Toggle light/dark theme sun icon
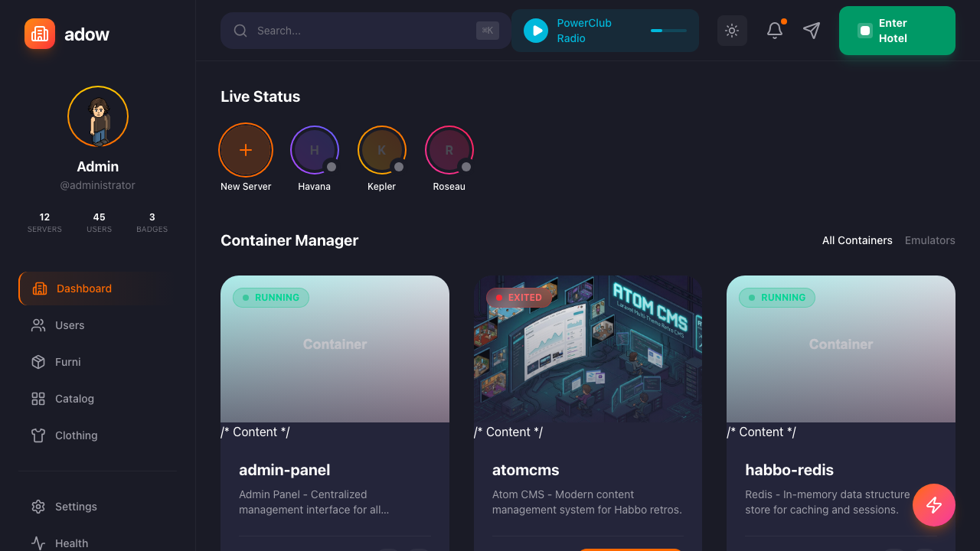980x551 pixels. (732, 31)
